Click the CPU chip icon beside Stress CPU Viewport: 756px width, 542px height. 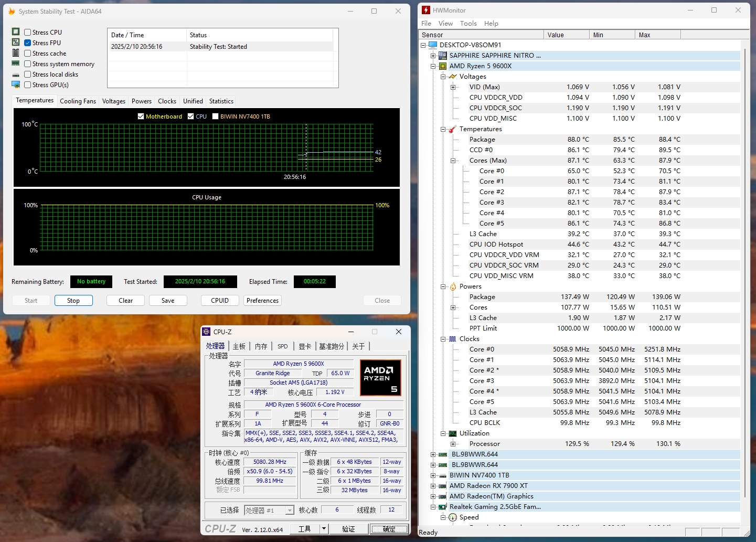pos(16,32)
